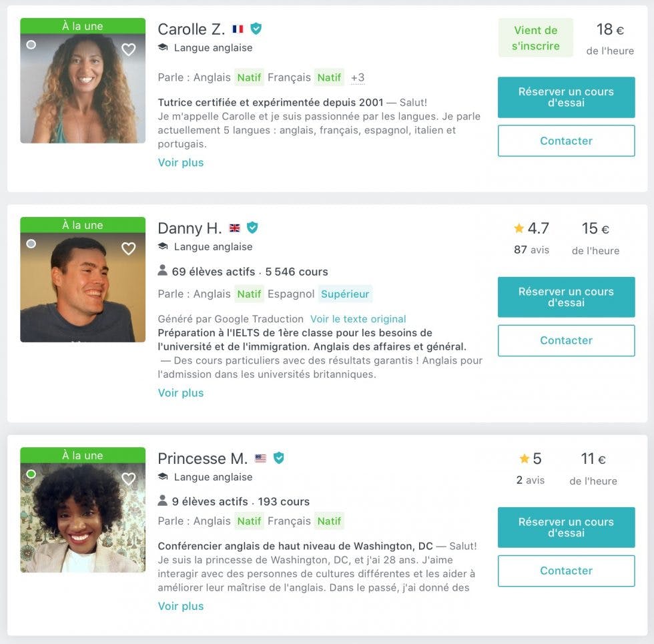Expand the +3 additional languages for Carolle

[x=358, y=77]
